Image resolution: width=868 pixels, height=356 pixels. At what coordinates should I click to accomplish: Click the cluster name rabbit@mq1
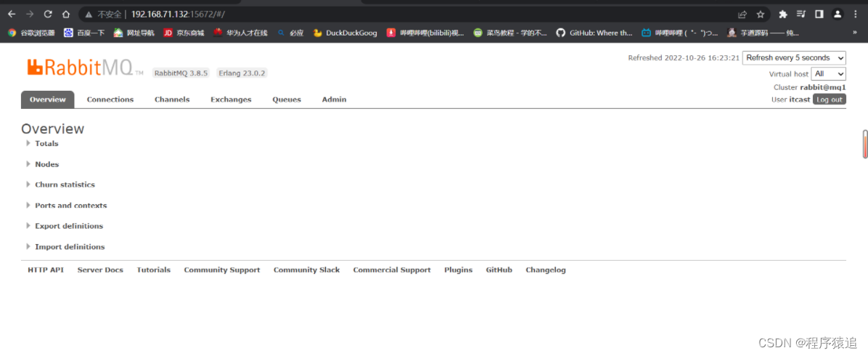point(822,88)
